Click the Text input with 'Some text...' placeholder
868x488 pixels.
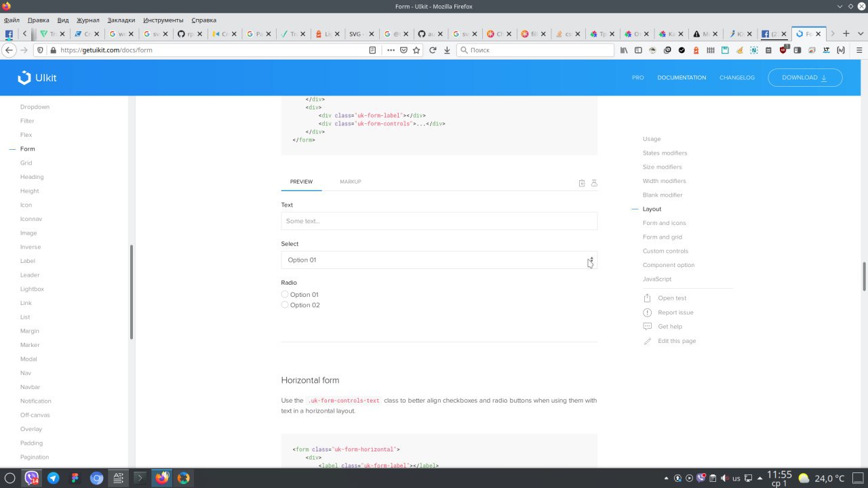pos(439,221)
